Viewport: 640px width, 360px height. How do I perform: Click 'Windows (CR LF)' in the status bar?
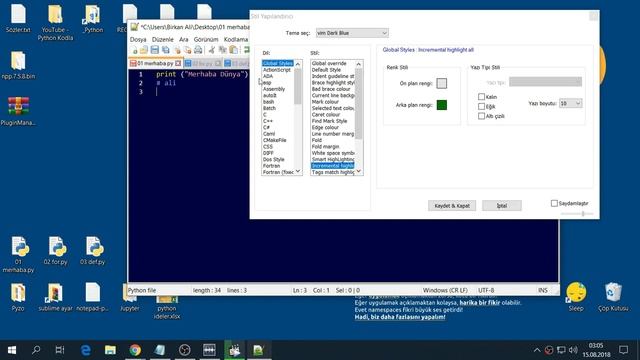click(x=445, y=290)
